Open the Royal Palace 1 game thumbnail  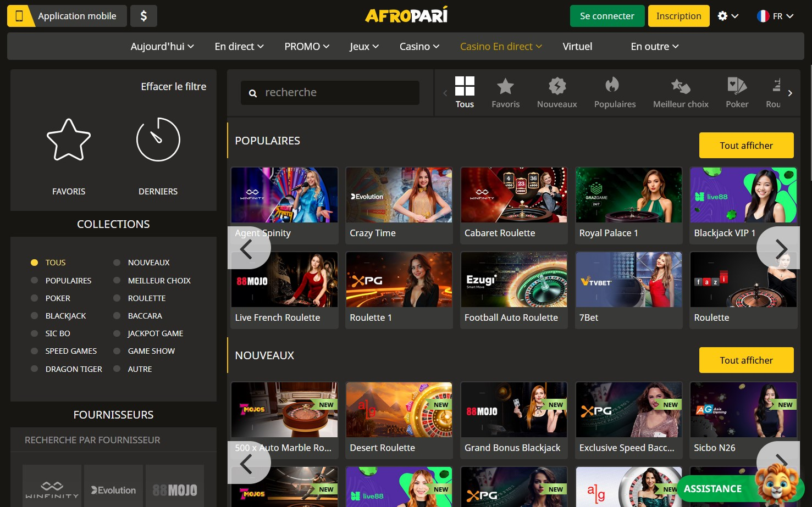tap(629, 195)
